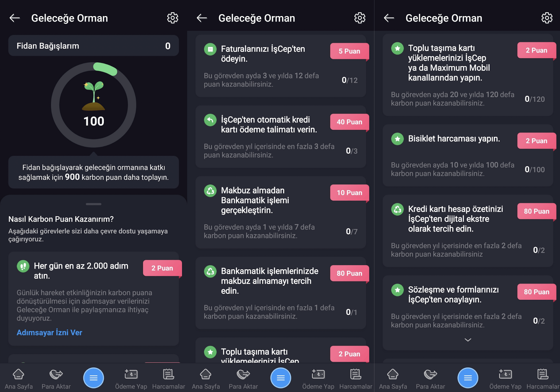Open Fidan Bağışlarım donation counter row

(x=93, y=46)
